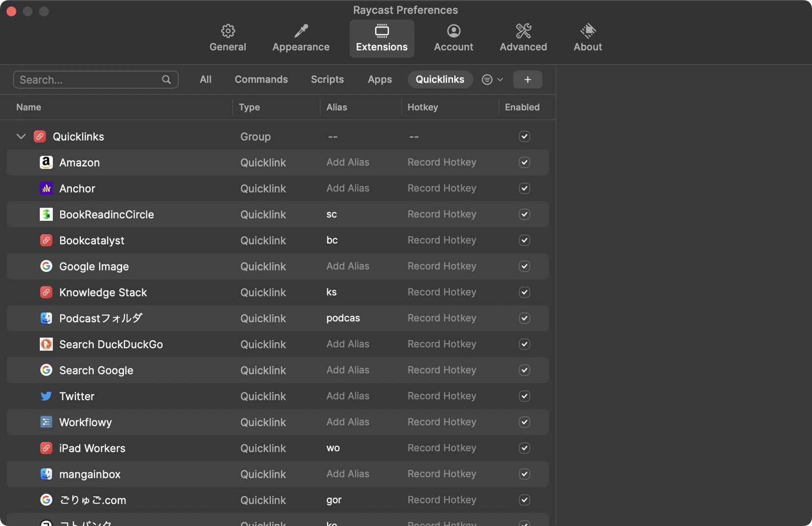Click the Search DuckDuckGo icon
This screenshot has width=812, height=526.
(46, 344)
